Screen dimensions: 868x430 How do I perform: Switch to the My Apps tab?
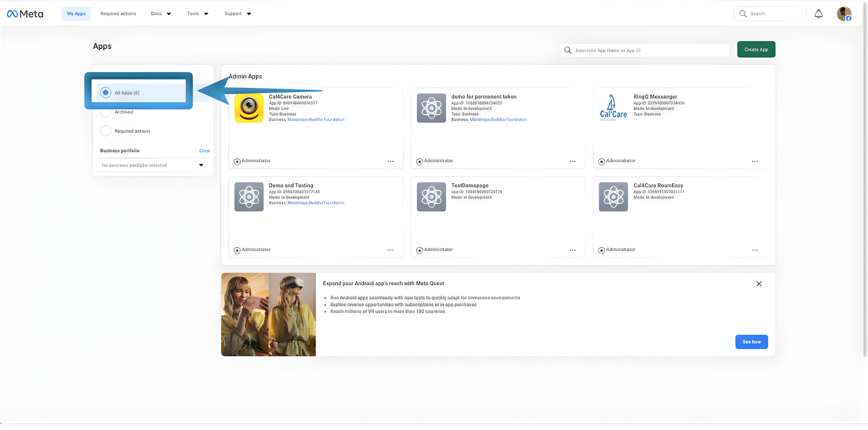pos(76,13)
